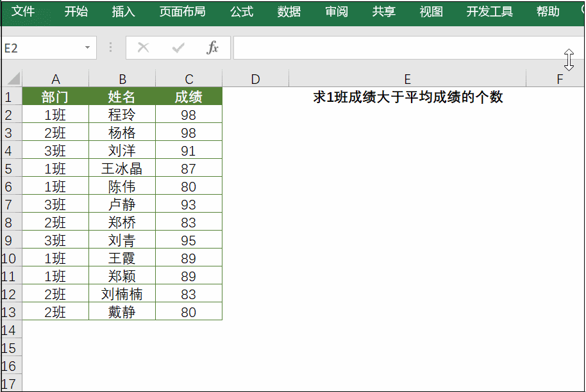Open the 视图 ribbon tab
The image size is (586, 392).
point(431,12)
